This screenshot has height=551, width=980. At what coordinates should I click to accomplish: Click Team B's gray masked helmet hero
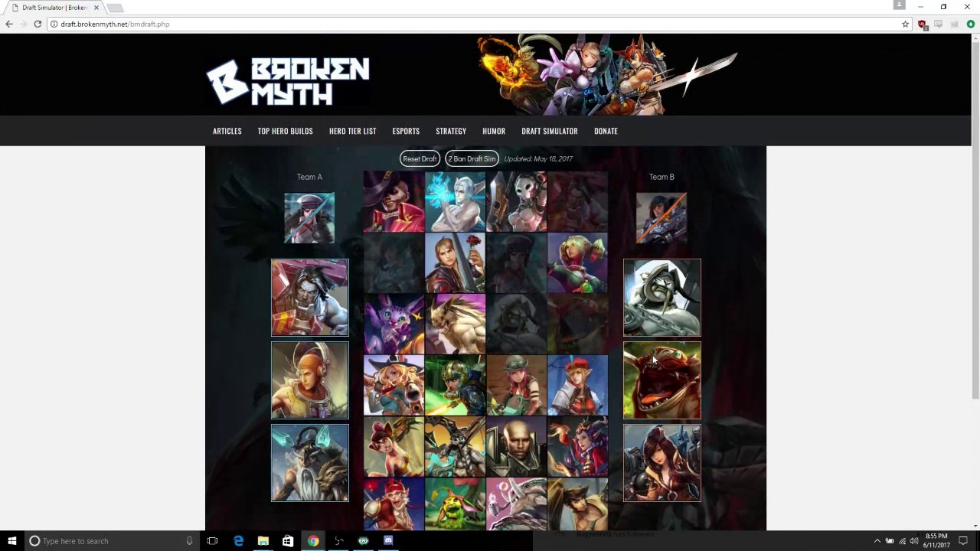coord(661,298)
